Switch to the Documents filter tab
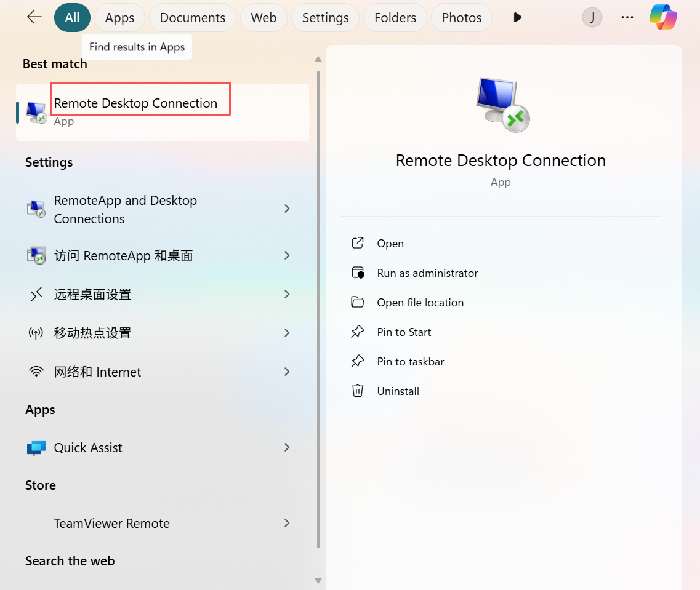The width and height of the screenshot is (700, 590). [193, 17]
